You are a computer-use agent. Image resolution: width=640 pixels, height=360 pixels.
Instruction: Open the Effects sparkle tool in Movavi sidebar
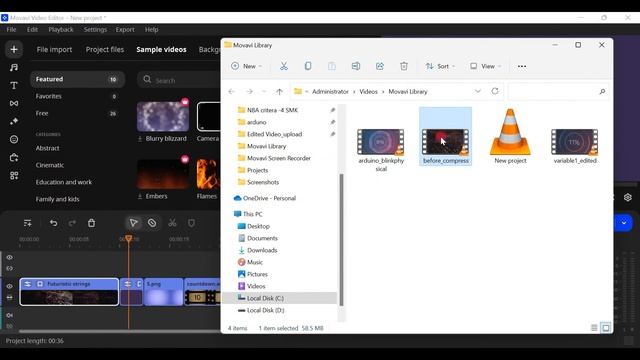(14, 121)
